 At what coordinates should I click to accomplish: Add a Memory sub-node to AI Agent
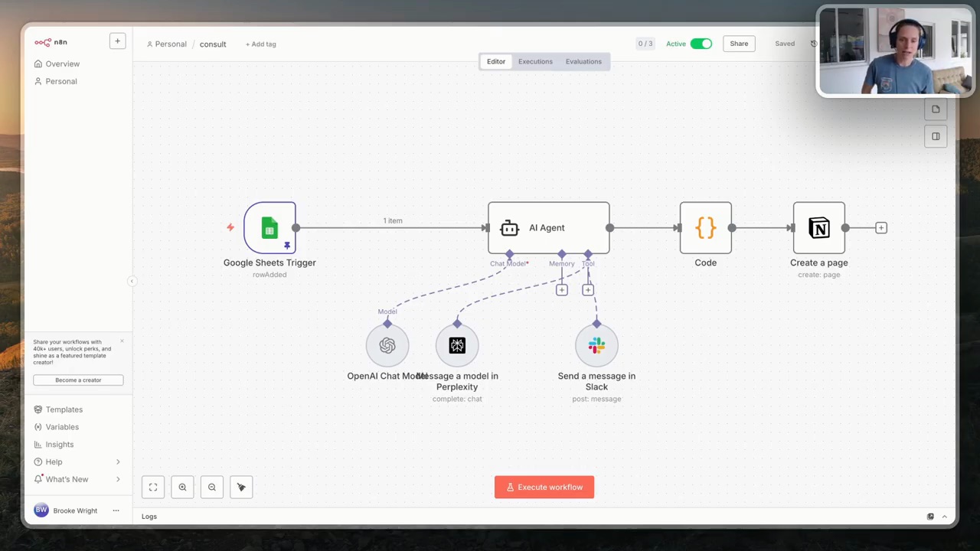click(561, 289)
